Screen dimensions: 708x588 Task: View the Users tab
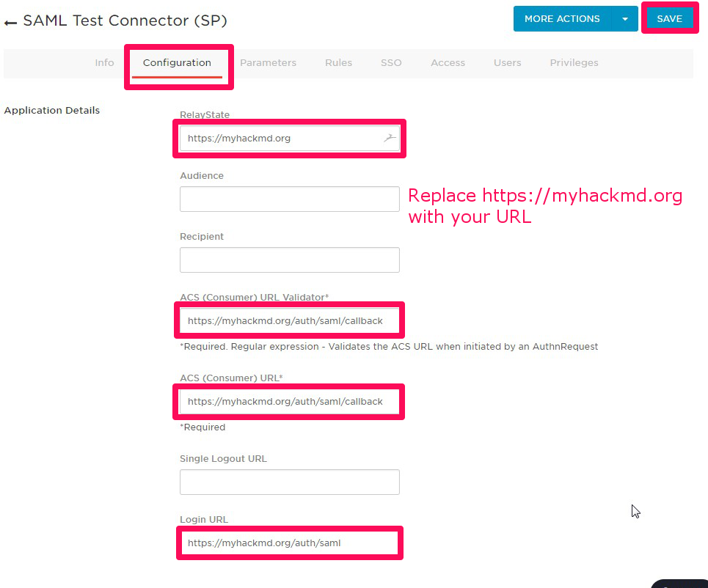point(507,63)
